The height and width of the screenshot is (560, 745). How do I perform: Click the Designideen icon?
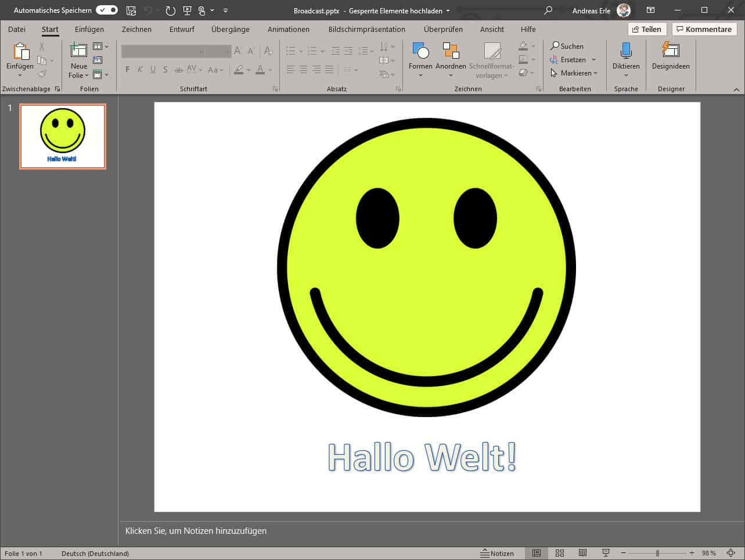coord(670,51)
